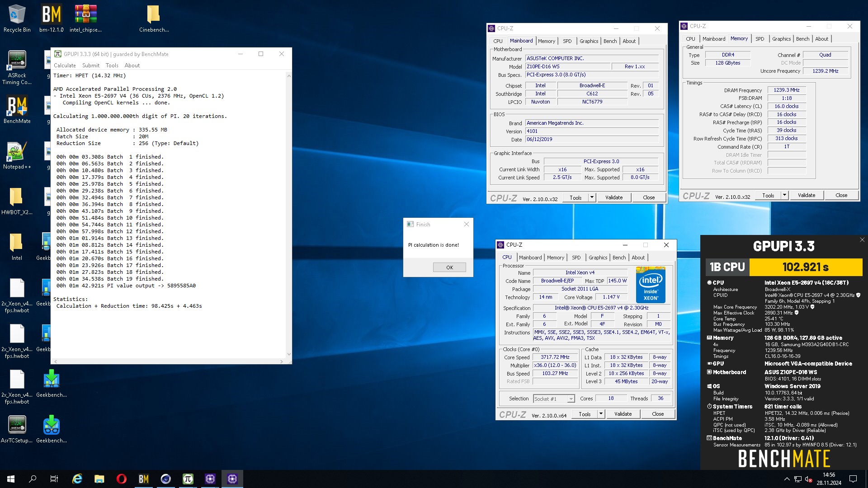Screen dimensions: 868x488
Task: Open Graphics tab in bottom CPU-Z window
Action: [598, 258]
